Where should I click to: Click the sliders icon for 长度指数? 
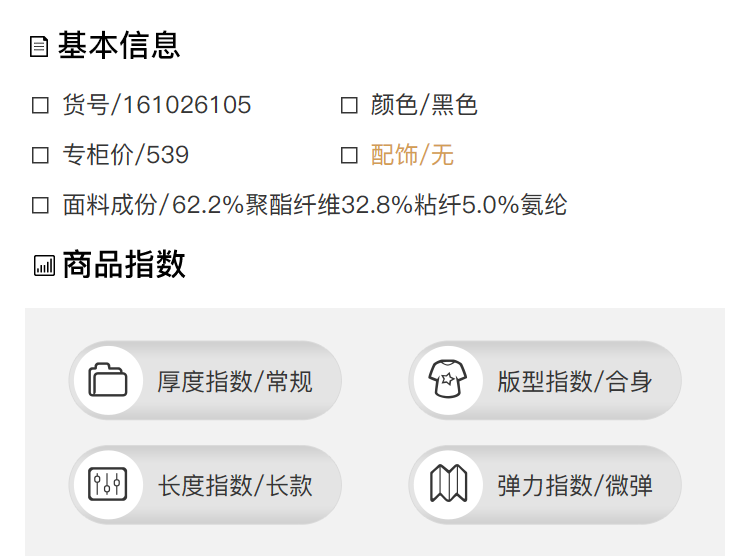coord(108,485)
